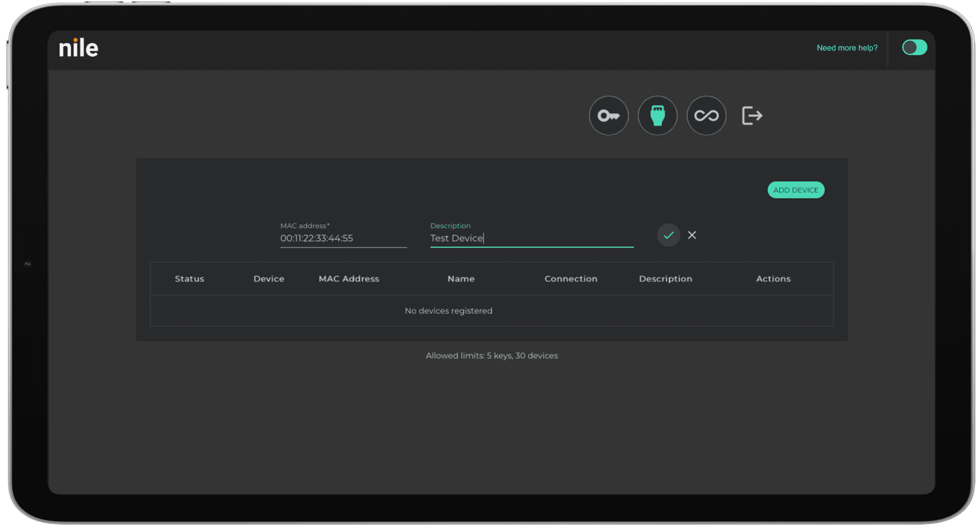Image resolution: width=980 pixels, height=526 pixels.
Task: Open the Need more help link
Action: tap(847, 47)
